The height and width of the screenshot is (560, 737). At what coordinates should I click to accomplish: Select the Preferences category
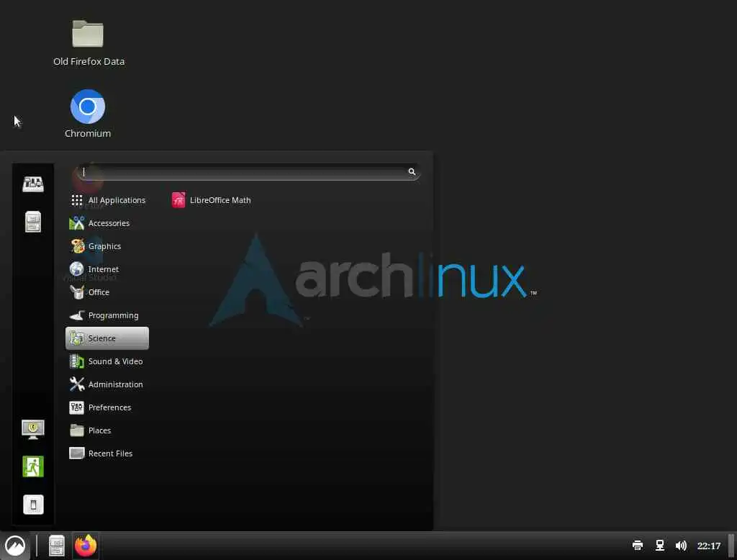click(108, 407)
